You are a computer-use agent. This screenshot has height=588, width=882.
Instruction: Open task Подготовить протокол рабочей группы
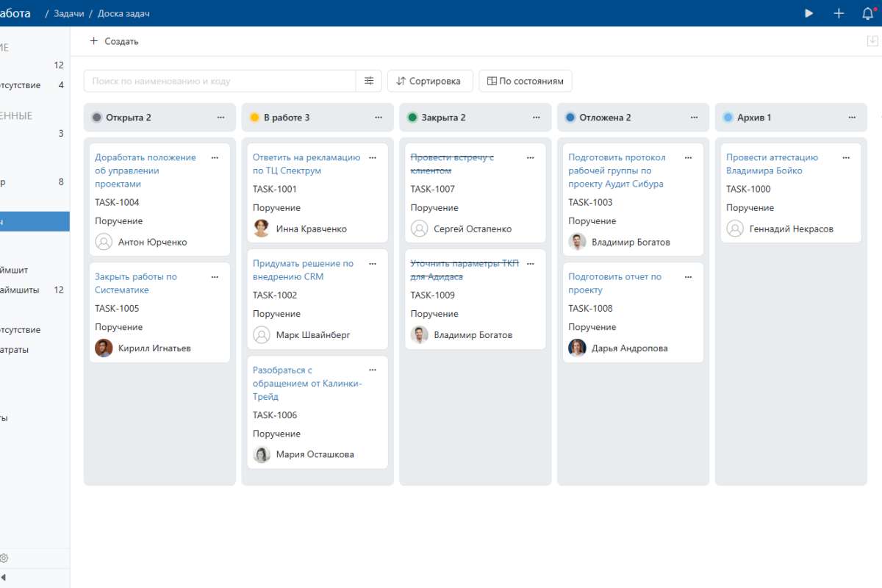[617, 171]
